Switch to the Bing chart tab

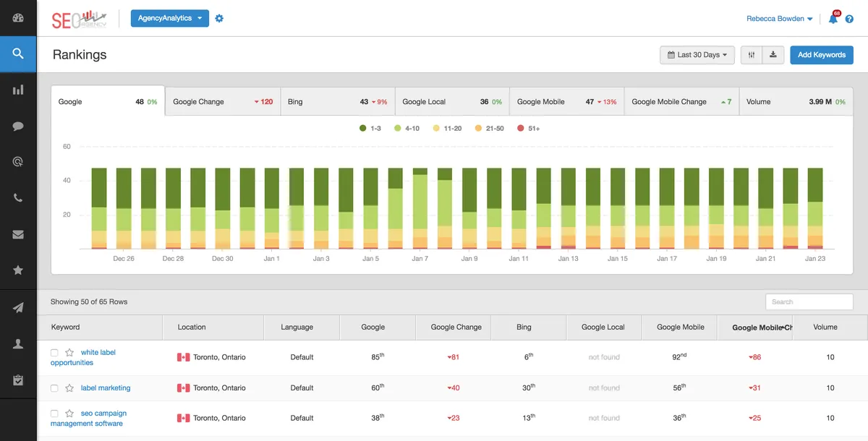336,102
